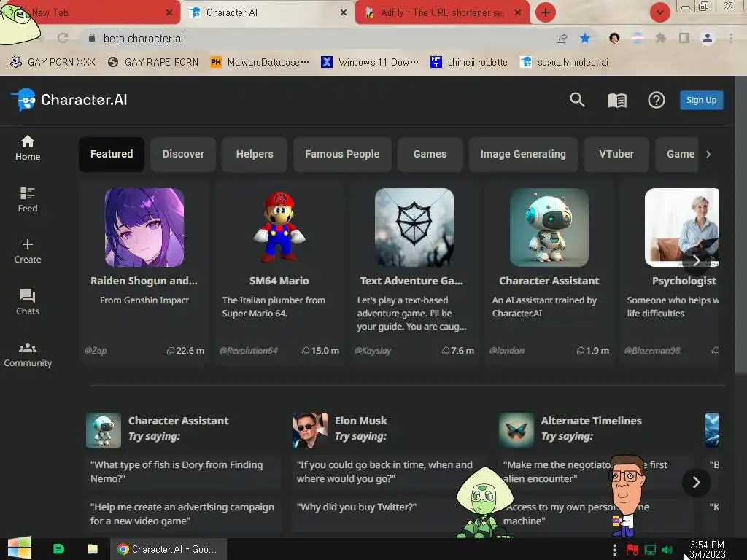Viewport: 747px width, 560px height.
Task: Open the Chrome three-dot menu
Action: pyautogui.click(x=731, y=38)
